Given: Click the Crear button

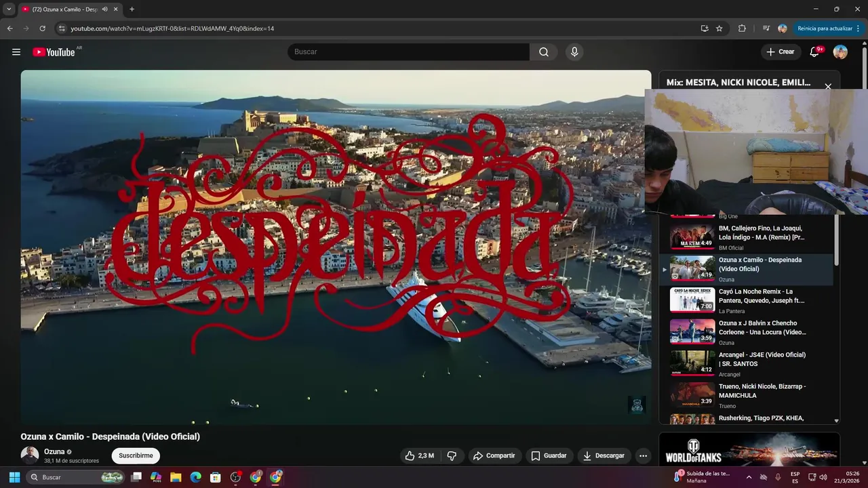Looking at the screenshot, I should (x=781, y=52).
